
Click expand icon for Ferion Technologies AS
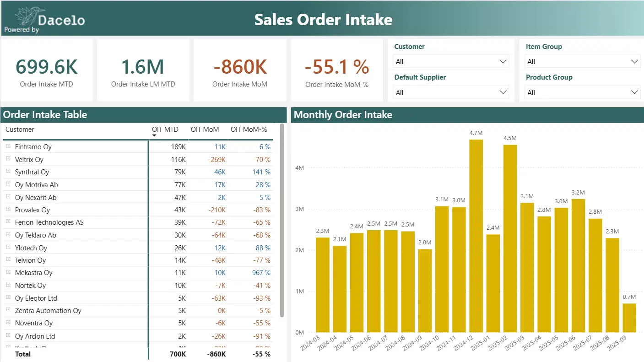pos(8,222)
